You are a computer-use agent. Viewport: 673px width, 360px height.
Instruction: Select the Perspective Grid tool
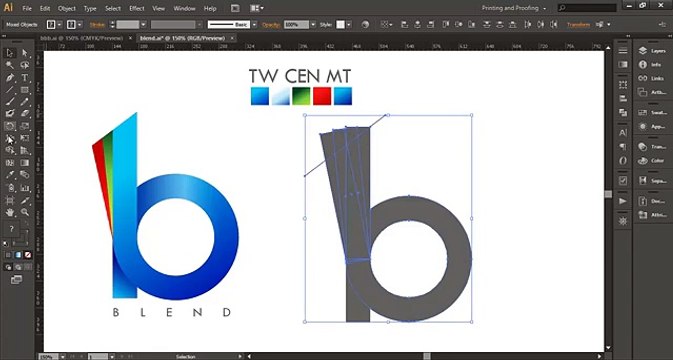[x=25, y=150]
